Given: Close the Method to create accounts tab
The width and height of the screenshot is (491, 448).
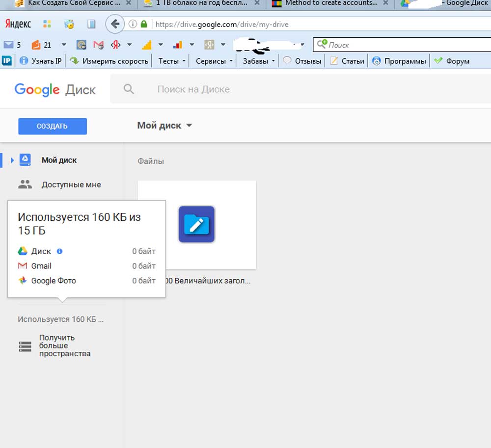Looking at the screenshot, I should click(386, 3).
